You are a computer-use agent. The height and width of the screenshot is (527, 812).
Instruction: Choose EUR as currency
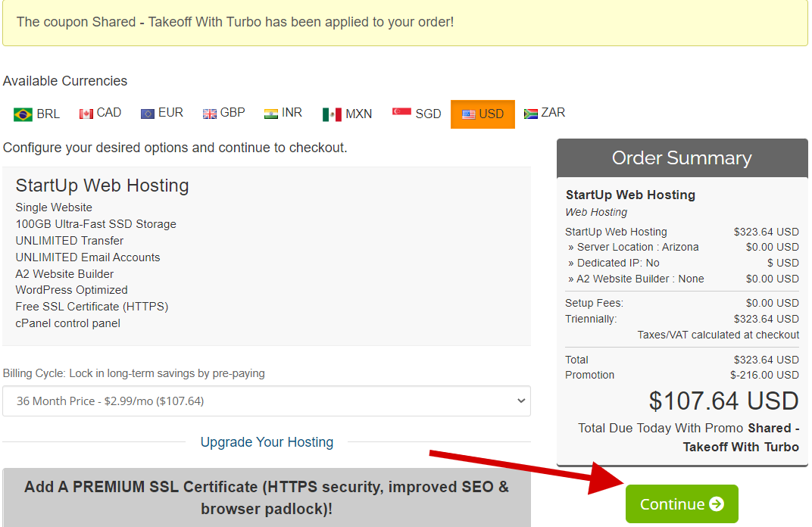162,113
